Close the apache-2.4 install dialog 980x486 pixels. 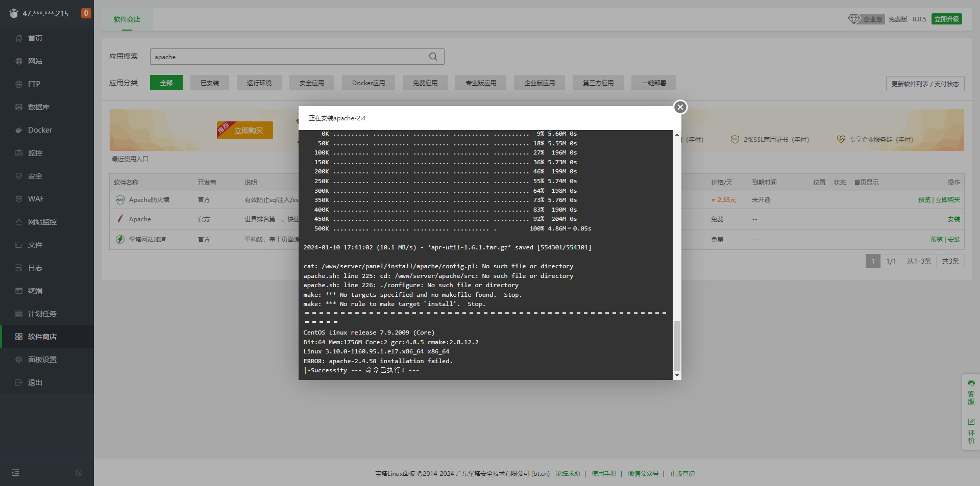pyautogui.click(x=680, y=107)
